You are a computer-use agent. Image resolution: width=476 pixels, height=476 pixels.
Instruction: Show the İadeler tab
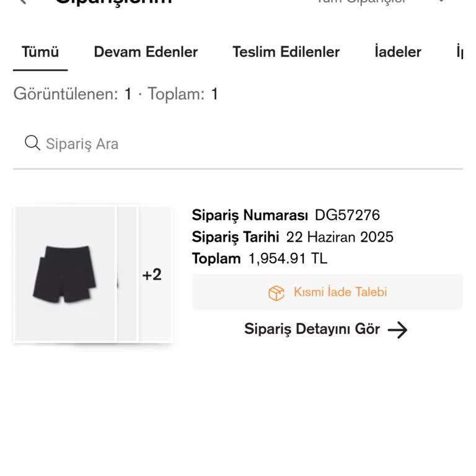[398, 52]
